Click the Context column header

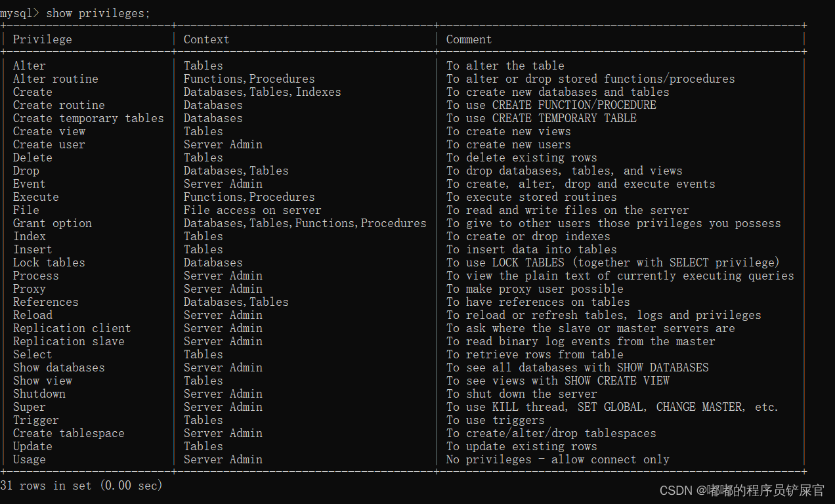tap(206, 39)
